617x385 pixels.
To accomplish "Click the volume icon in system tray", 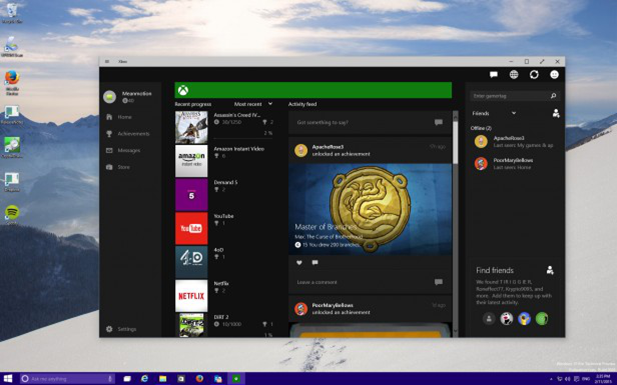I will [567, 379].
